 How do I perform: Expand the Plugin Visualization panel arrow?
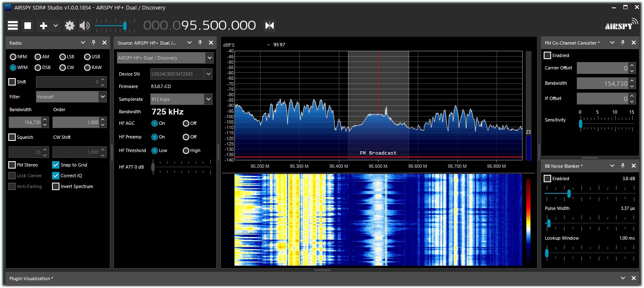[x=623, y=278]
